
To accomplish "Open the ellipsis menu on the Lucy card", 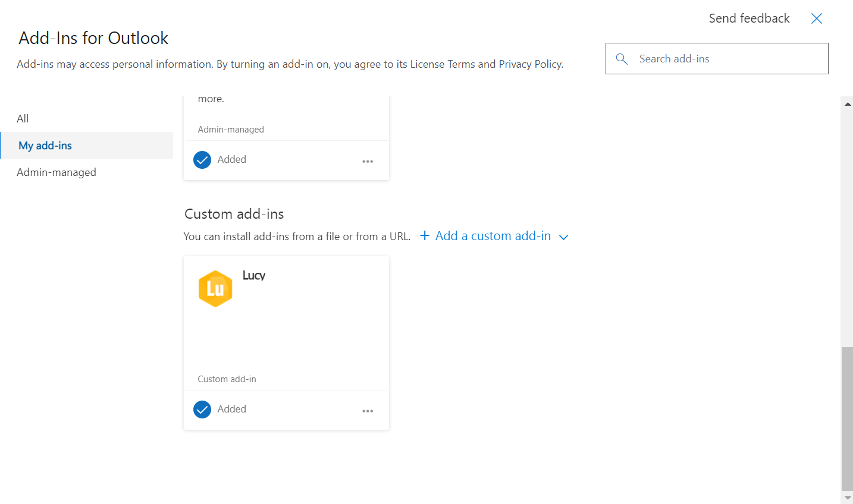I will click(368, 410).
